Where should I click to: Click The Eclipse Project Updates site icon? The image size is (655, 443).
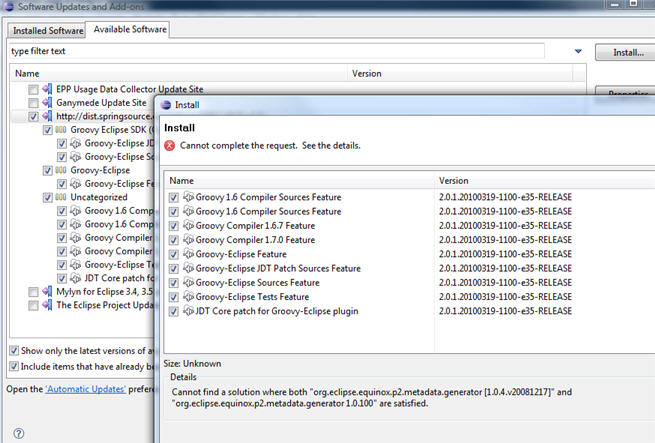(x=47, y=305)
